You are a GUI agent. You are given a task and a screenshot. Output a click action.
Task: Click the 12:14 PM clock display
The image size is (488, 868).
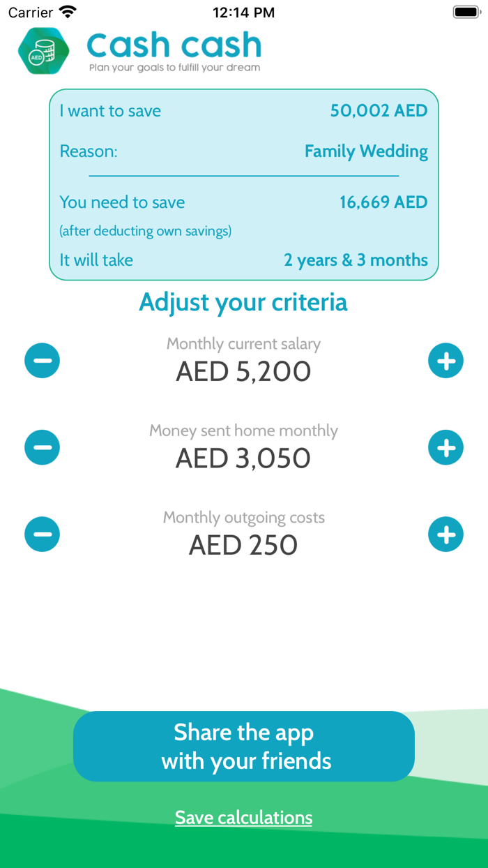pyautogui.click(x=243, y=11)
